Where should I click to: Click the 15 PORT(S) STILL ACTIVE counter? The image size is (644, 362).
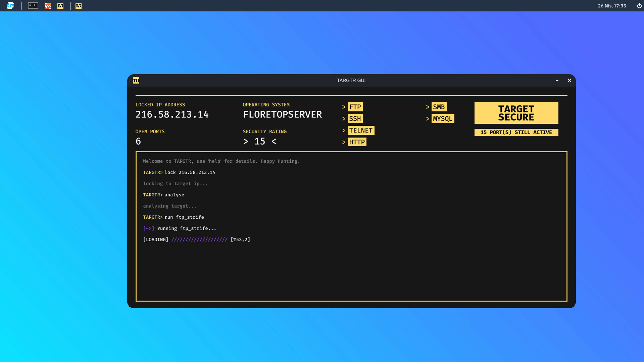[516, 132]
